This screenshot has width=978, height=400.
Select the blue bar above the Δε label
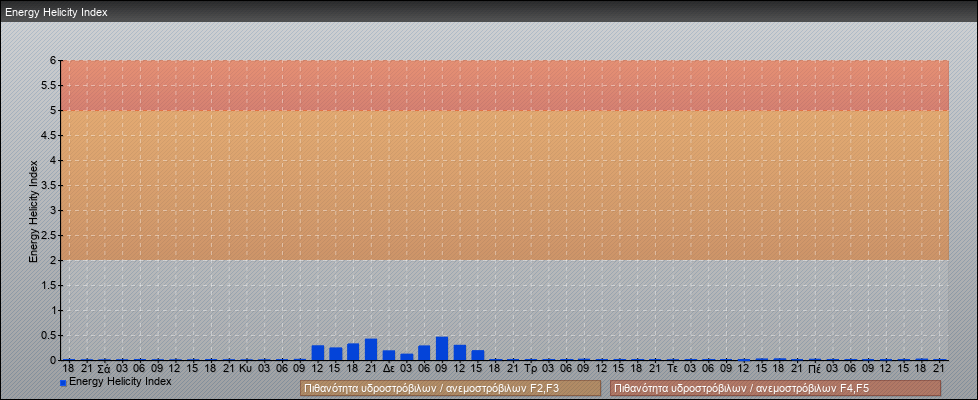[x=389, y=355]
